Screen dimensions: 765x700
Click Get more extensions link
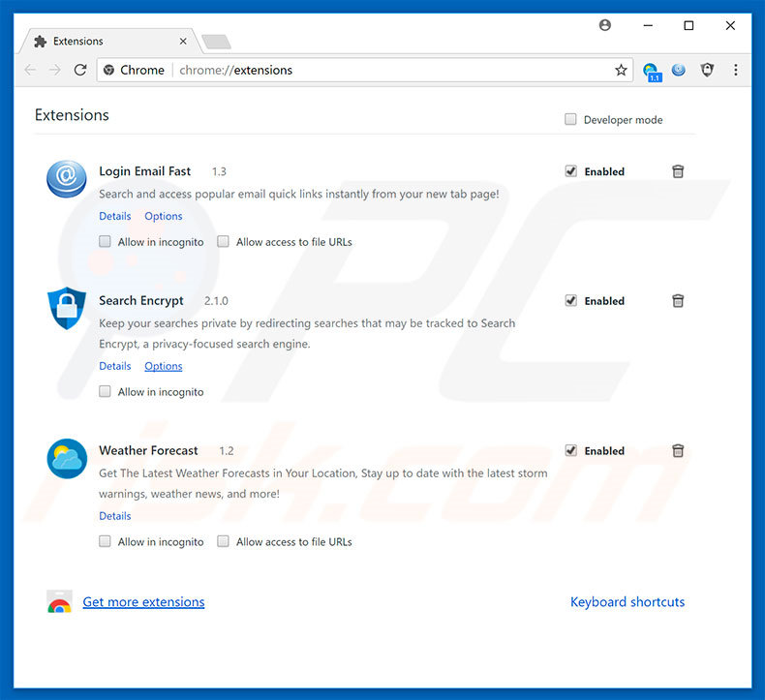pos(143,602)
